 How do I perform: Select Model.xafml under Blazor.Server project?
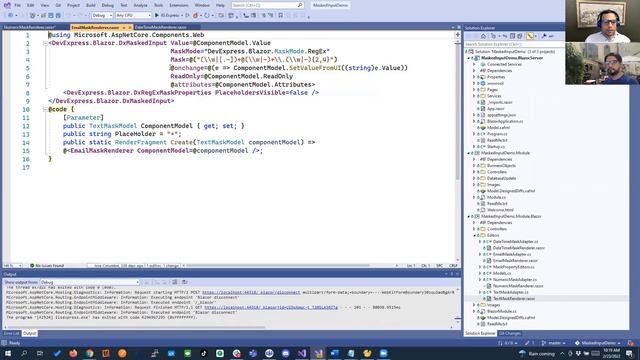coord(498,127)
